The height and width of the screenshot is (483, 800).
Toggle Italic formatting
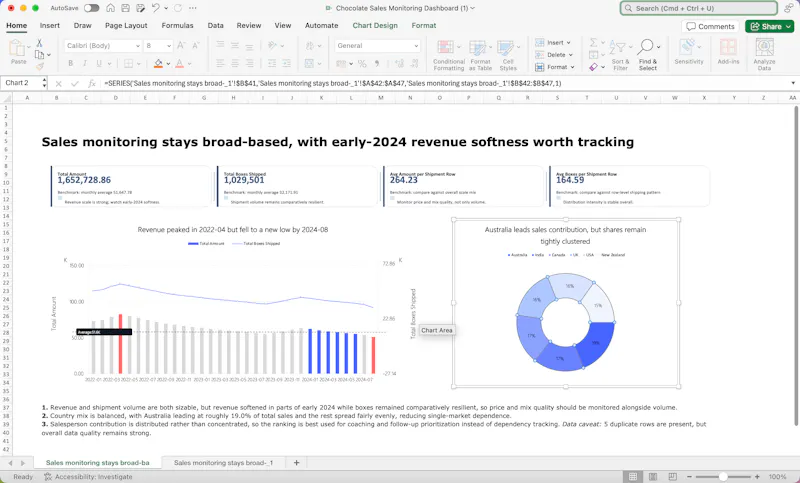(85, 63)
